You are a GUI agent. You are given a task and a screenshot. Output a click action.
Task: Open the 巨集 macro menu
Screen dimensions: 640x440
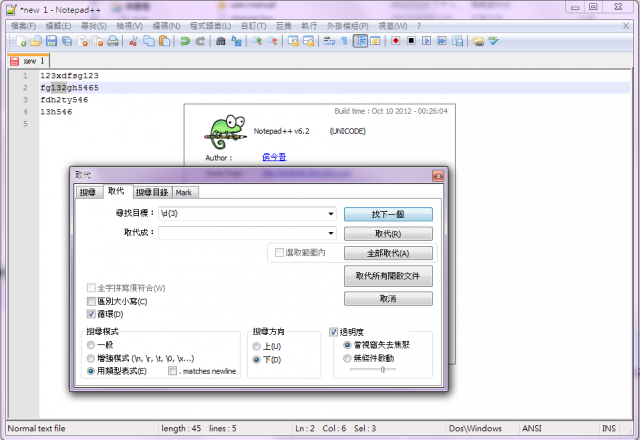284,26
